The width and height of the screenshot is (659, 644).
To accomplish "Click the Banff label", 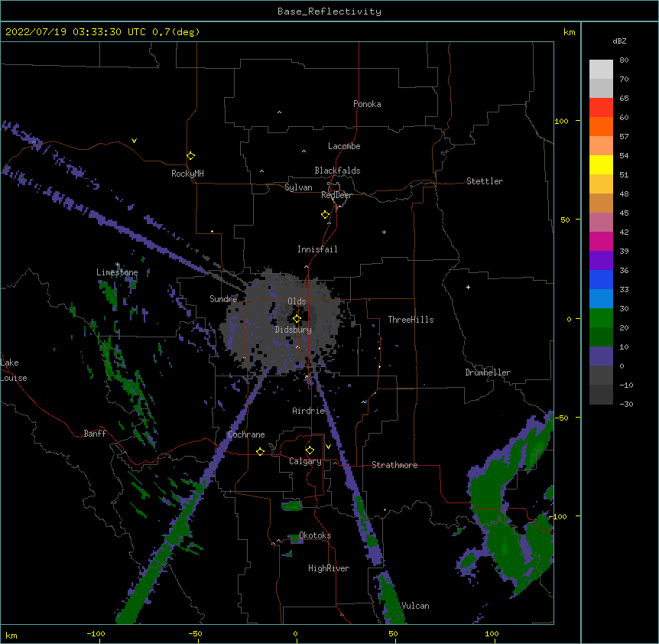I will 95,434.
